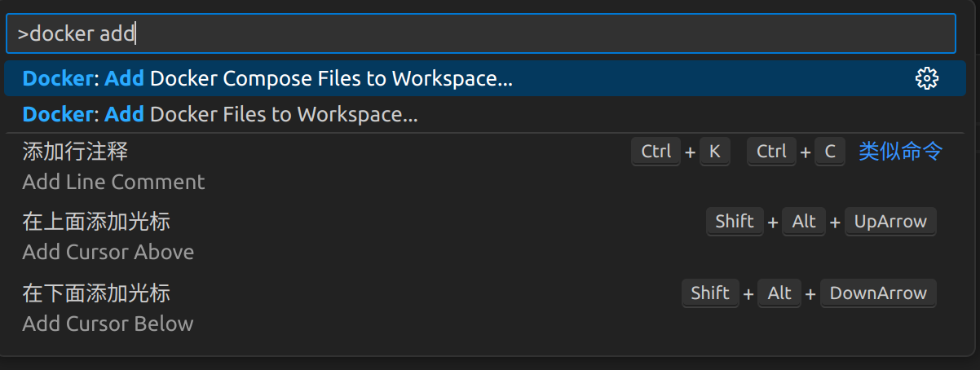
Task: Click the "Add Line Comment" subtitle text
Action: tap(113, 182)
